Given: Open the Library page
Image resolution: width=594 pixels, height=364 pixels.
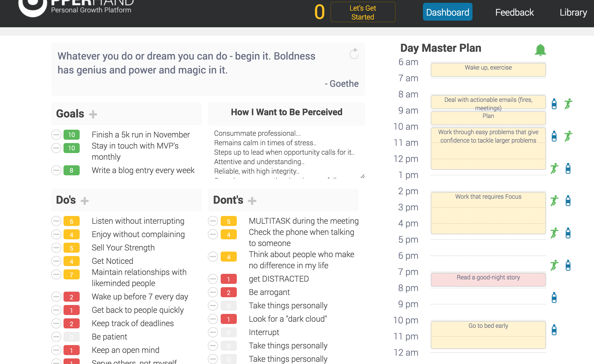Looking at the screenshot, I should (573, 12).
